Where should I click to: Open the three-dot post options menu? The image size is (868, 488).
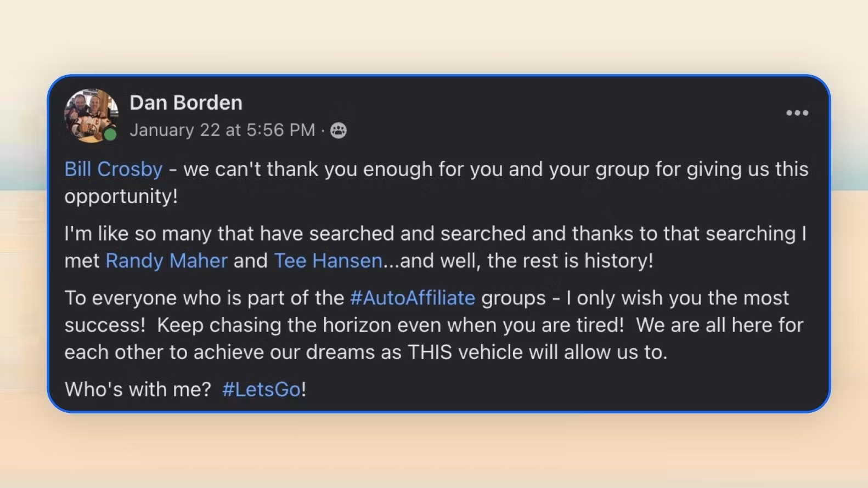pyautogui.click(x=797, y=113)
